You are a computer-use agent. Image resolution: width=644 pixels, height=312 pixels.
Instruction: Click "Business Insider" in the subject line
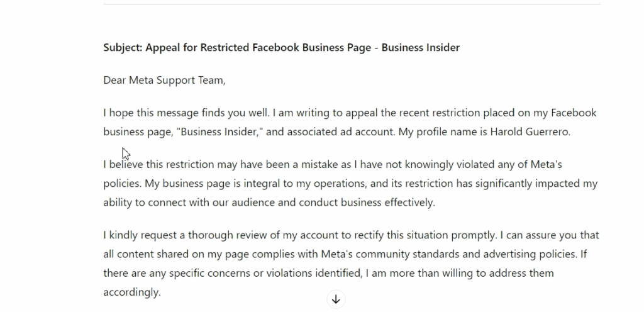(x=421, y=47)
